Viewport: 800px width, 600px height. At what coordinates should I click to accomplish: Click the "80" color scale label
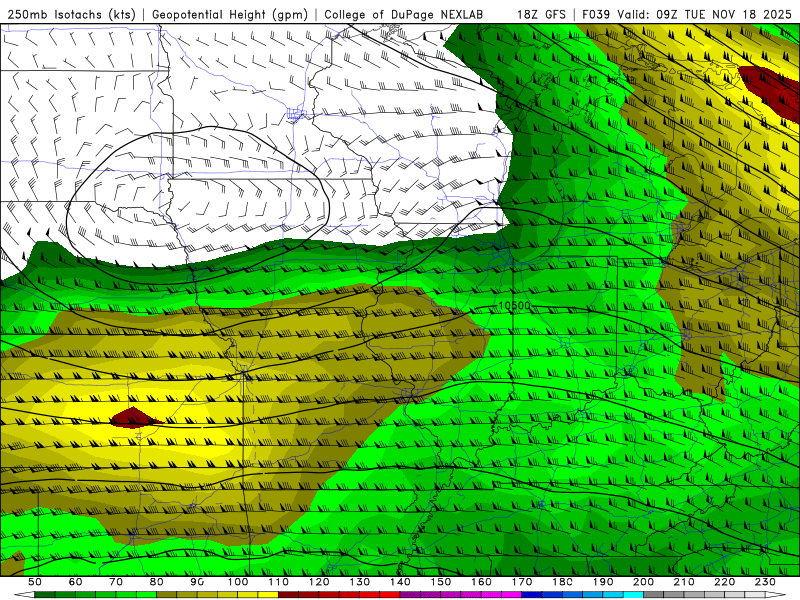pyautogui.click(x=157, y=582)
